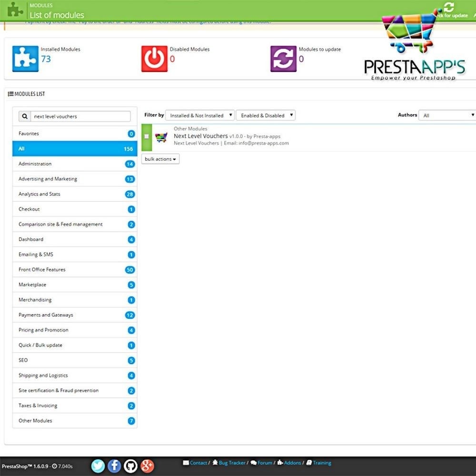Click the PrestaShop 1.6.0.9 version text
Screen dimensions: 476x476
tap(25, 466)
